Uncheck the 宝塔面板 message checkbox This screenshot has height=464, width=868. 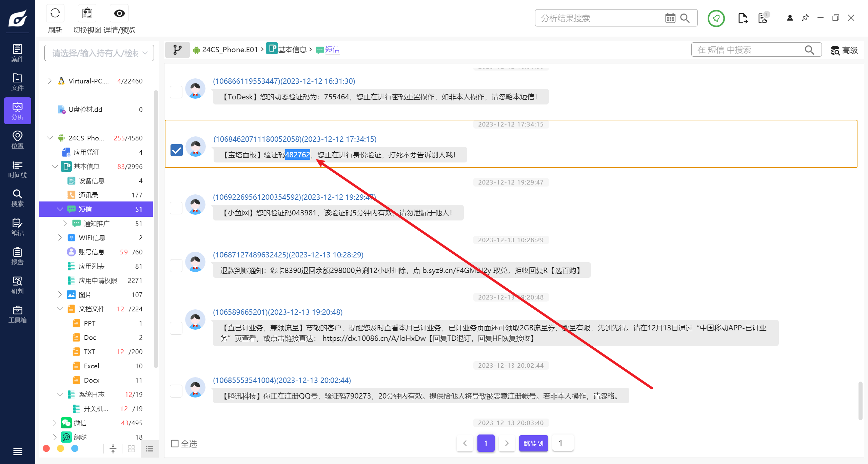[x=176, y=150]
